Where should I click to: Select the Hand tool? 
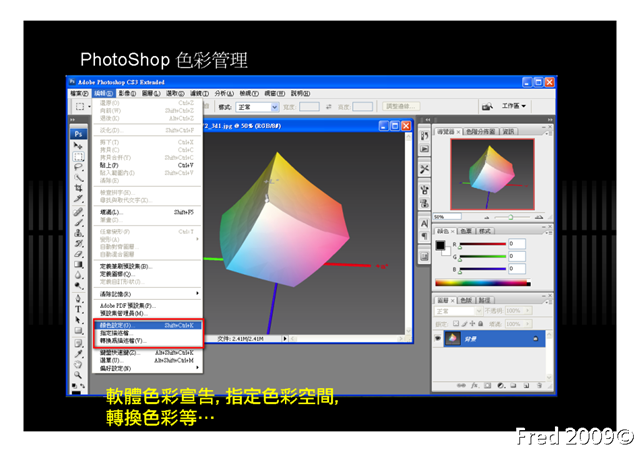[78, 365]
